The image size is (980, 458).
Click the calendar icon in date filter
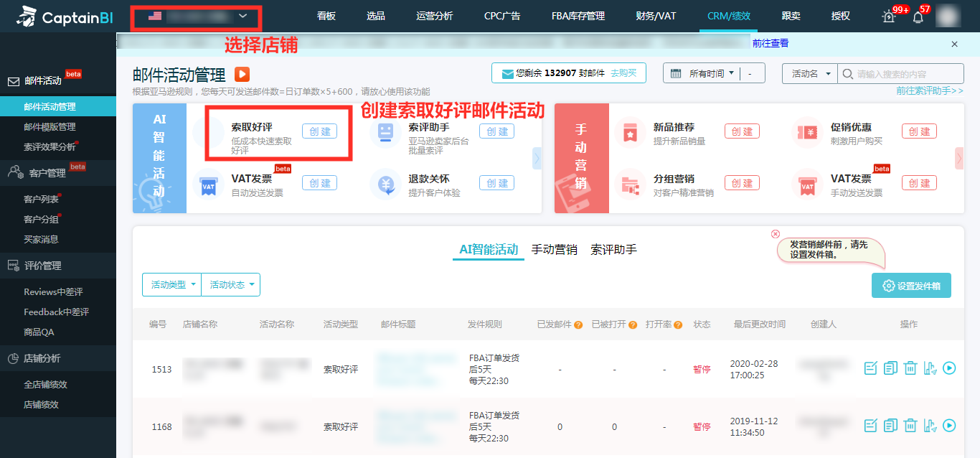[677, 73]
